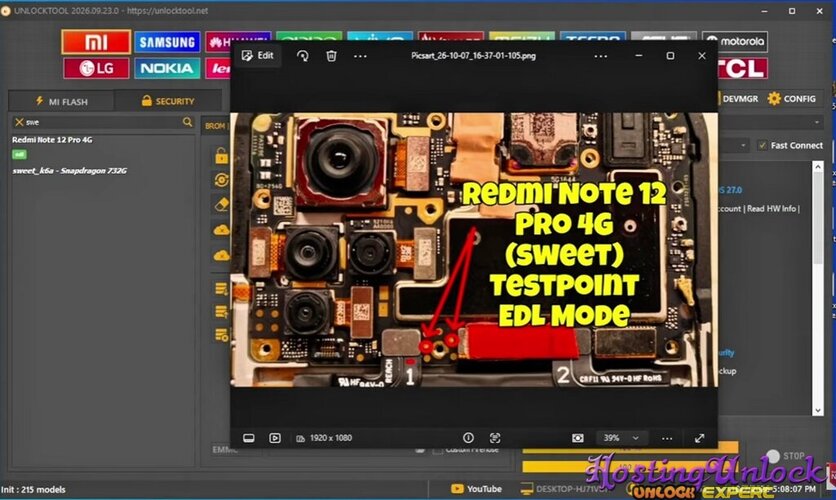Click the DESKTOP computer name in status bar
This screenshot has height=500, width=836.
(564, 489)
